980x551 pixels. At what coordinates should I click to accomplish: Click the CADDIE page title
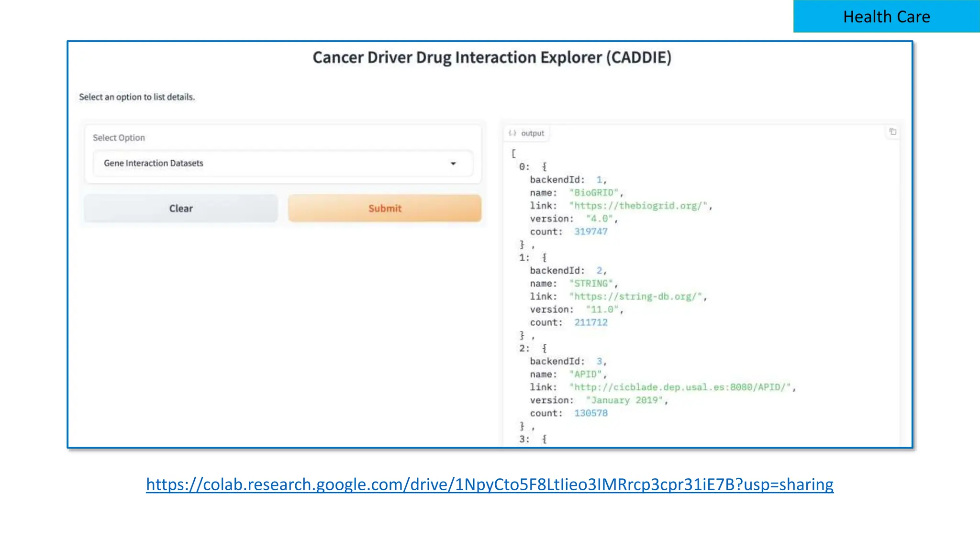click(492, 57)
